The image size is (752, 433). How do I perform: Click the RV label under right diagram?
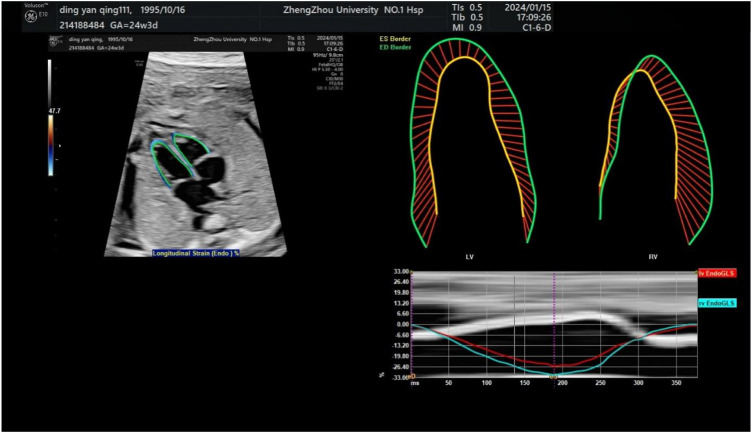tap(653, 257)
